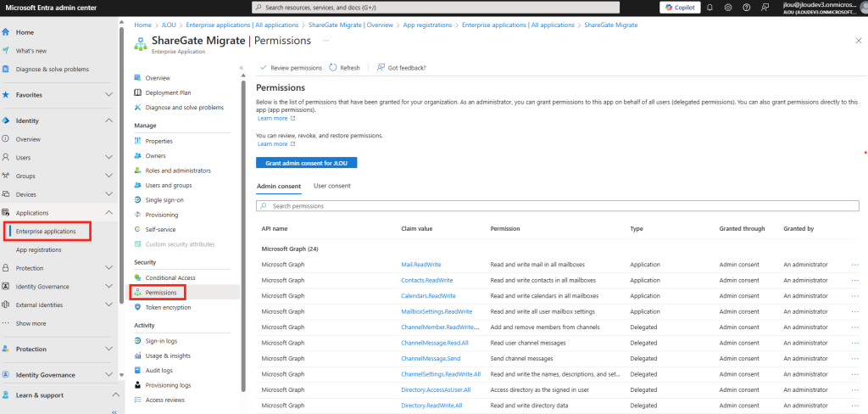Click the Home icon in sidebar
The image size is (868, 414).
(x=6, y=32)
